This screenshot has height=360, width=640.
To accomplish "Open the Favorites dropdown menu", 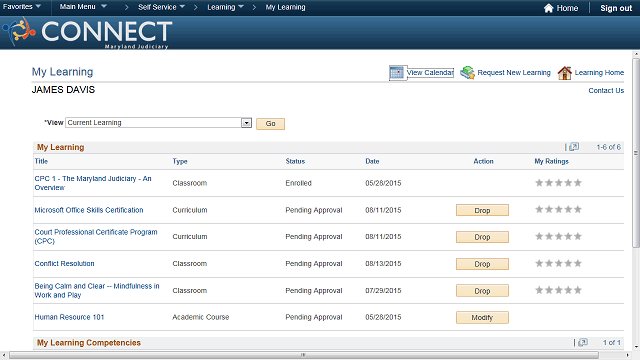I will pyautogui.click(x=22, y=7).
